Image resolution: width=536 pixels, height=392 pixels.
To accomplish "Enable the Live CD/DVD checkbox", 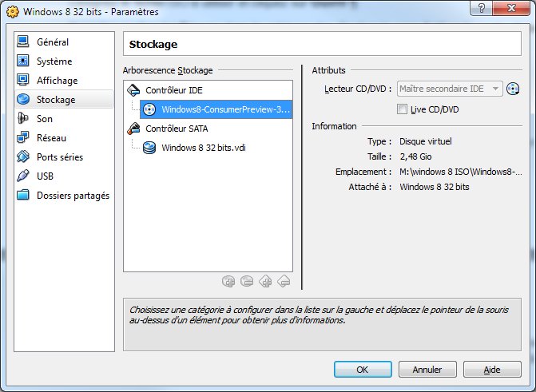I will tap(402, 109).
